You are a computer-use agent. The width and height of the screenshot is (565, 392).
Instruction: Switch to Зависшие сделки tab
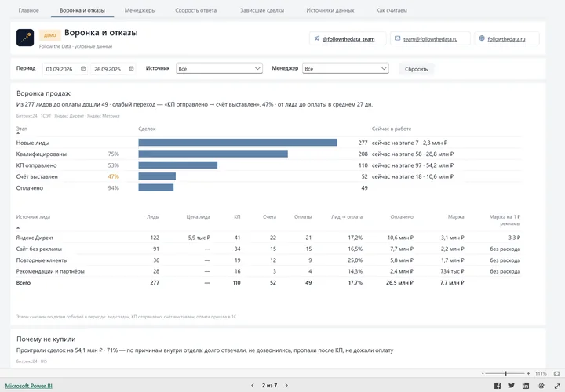[262, 10]
